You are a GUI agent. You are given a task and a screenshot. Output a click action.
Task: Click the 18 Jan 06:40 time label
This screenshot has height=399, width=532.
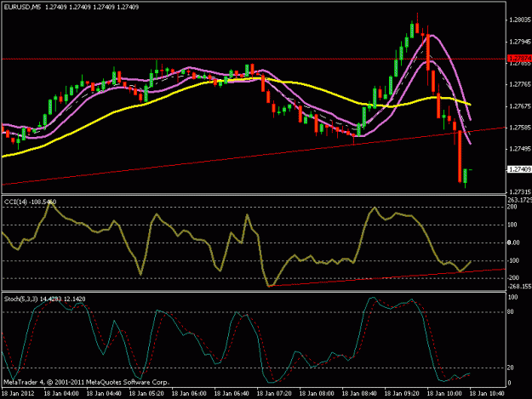click(232, 394)
